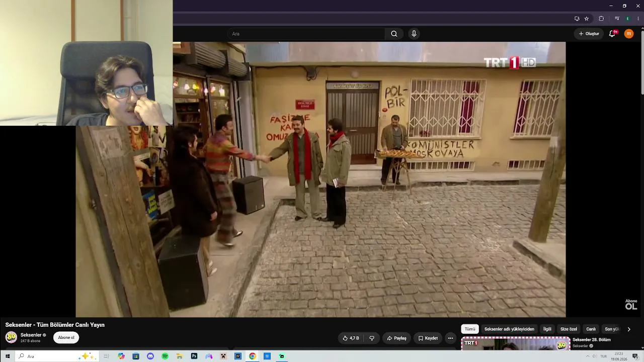Dislike the video with thumbs down
The width and height of the screenshot is (644, 362).
click(372, 338)
